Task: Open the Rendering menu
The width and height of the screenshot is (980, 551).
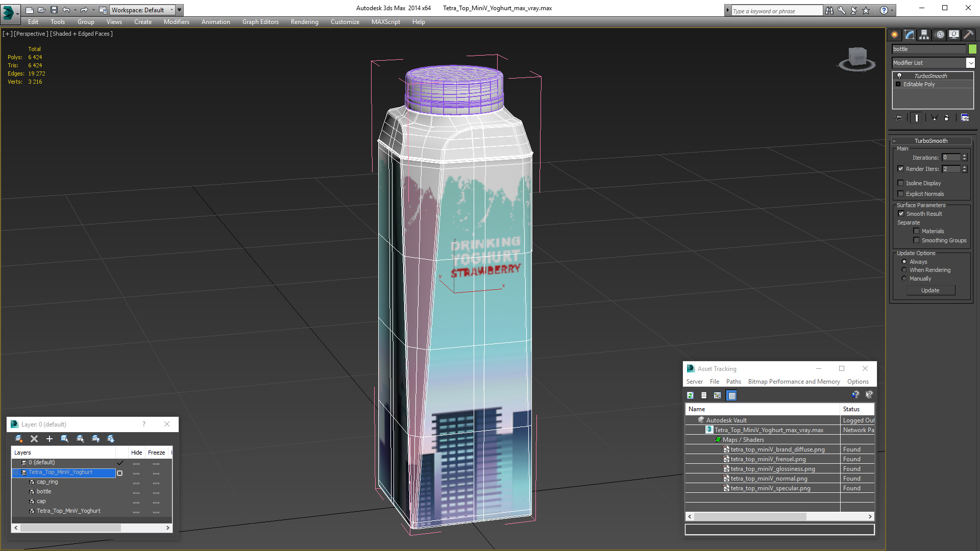Action: click(x=305, y=22)
